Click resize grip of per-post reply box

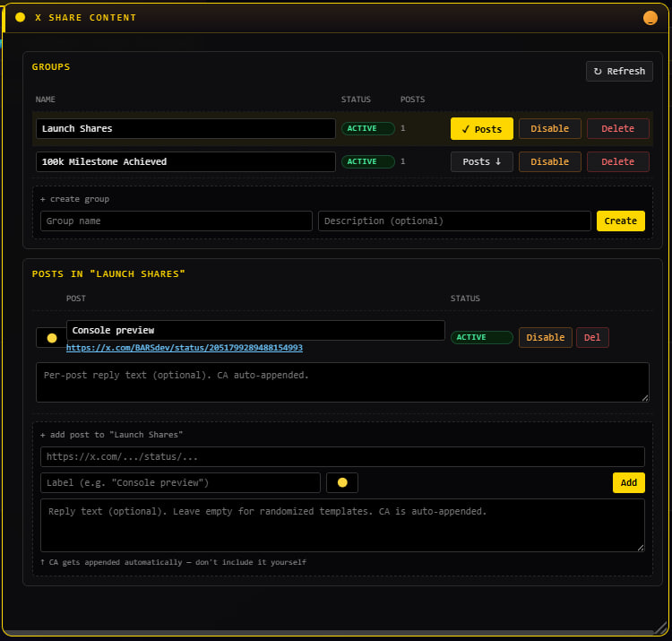(x=645, y=398)
